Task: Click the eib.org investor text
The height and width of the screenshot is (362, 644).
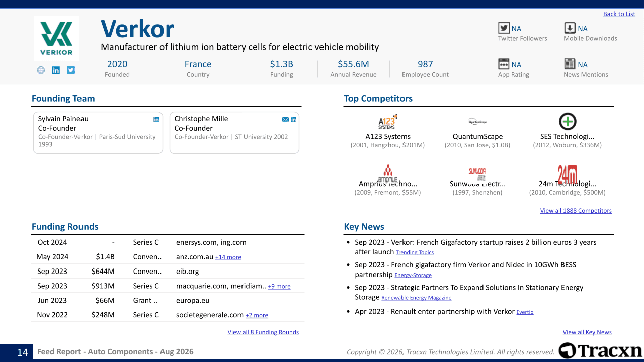Action: pos(188,271)
